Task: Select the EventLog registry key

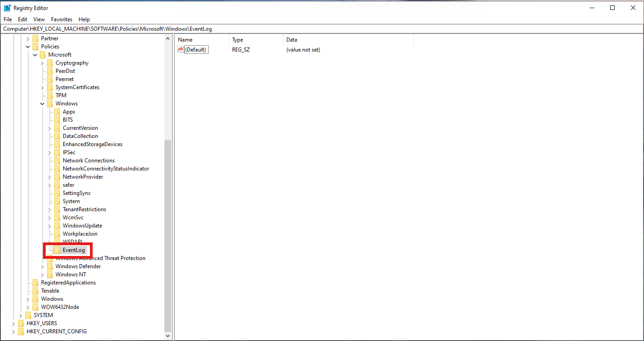Action: point(74,250)
